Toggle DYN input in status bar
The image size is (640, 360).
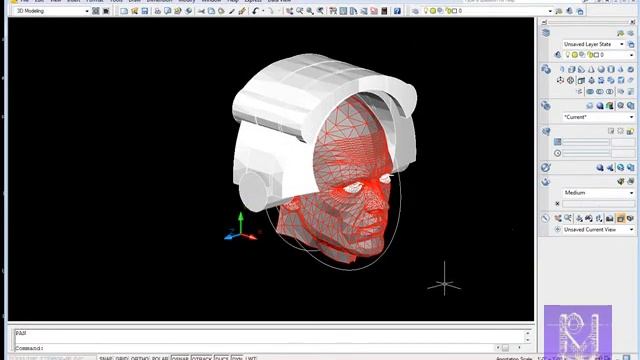tap(237, 358)
